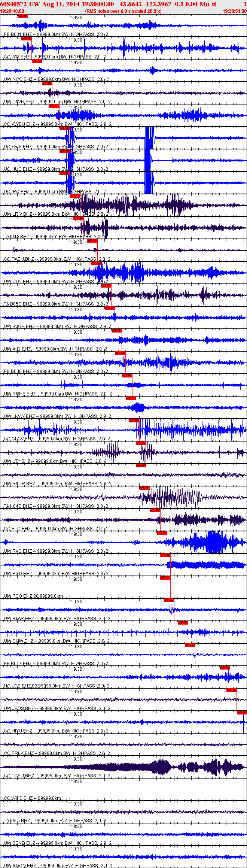247x868 pixels.
Task: Select the red pick marker on UW.OD2 trace
Action: coord(96,263)
